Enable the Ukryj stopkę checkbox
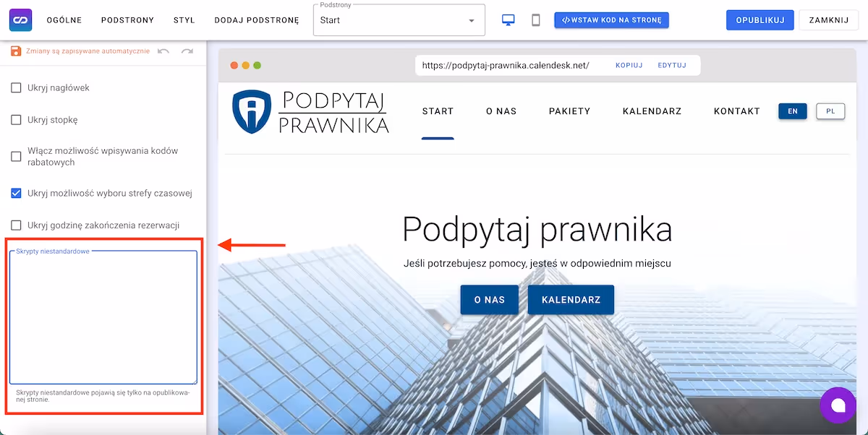Image resolution: width=868 pixels, height=435 pixels. pos(16,120)
